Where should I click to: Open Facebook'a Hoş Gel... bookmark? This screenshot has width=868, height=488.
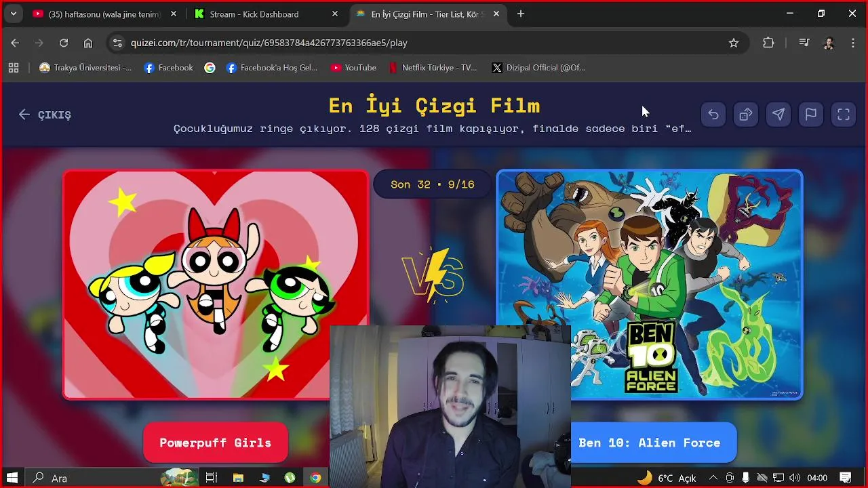[272, 68]
